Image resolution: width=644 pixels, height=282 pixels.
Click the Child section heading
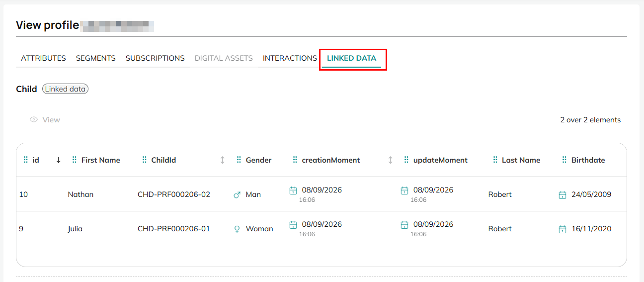26,89
